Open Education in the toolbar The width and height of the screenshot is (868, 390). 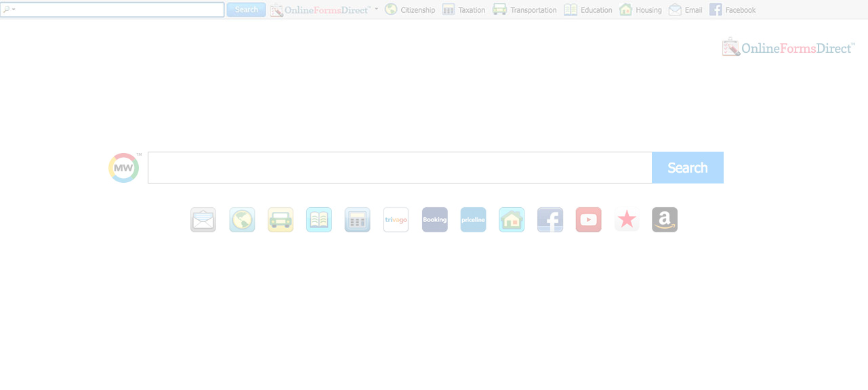pos(588,9)
